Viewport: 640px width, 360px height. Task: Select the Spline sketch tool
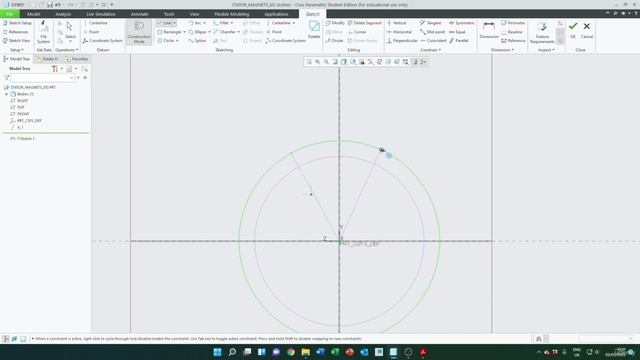(197, 41)
